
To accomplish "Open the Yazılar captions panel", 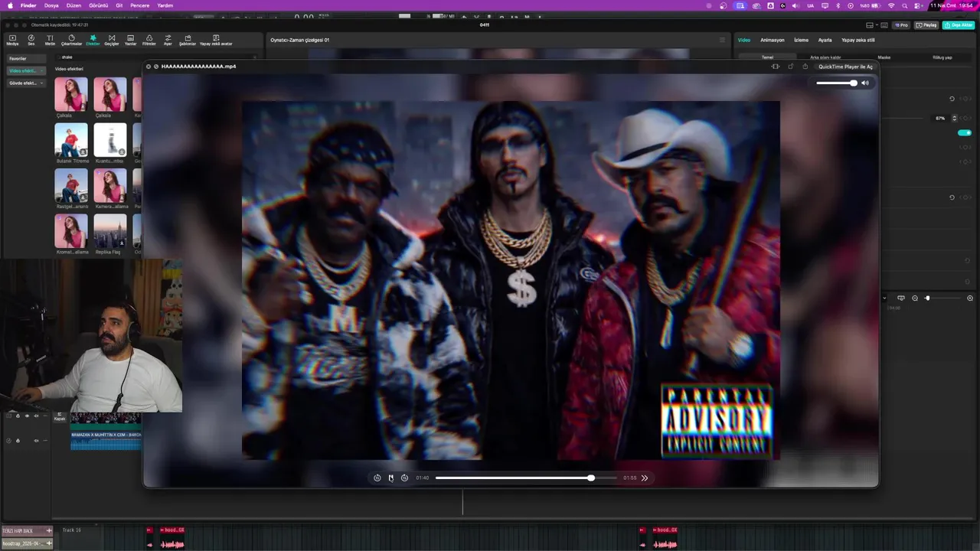I will tap(130, 40).
